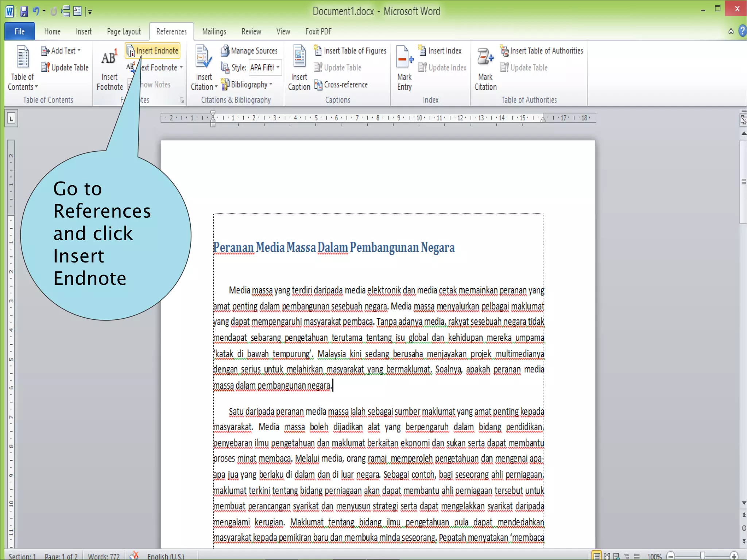Click Manage Sources
Screen dimensions: 747x560
tap(249, 51)
